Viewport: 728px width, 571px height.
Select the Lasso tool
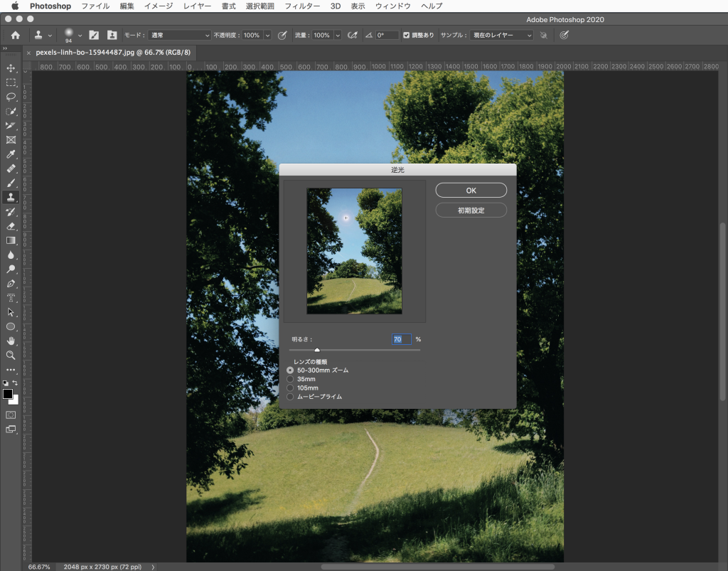click(x=11, y=97)
